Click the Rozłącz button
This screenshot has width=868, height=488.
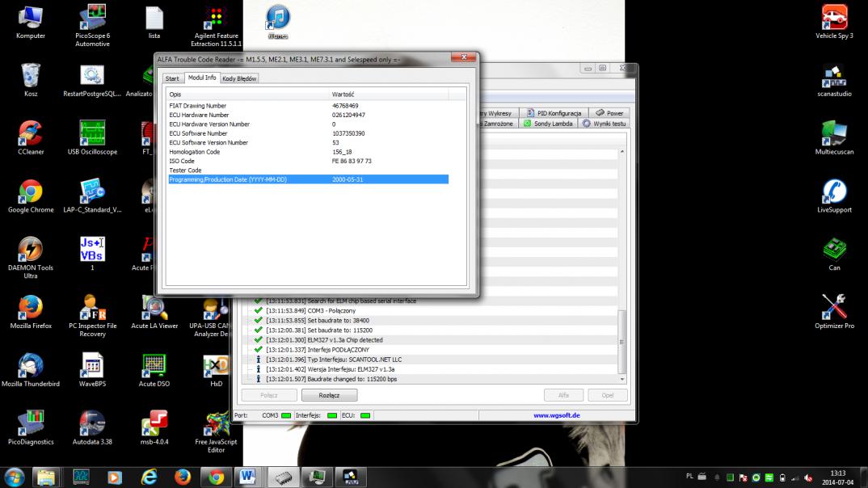[329, 396]
